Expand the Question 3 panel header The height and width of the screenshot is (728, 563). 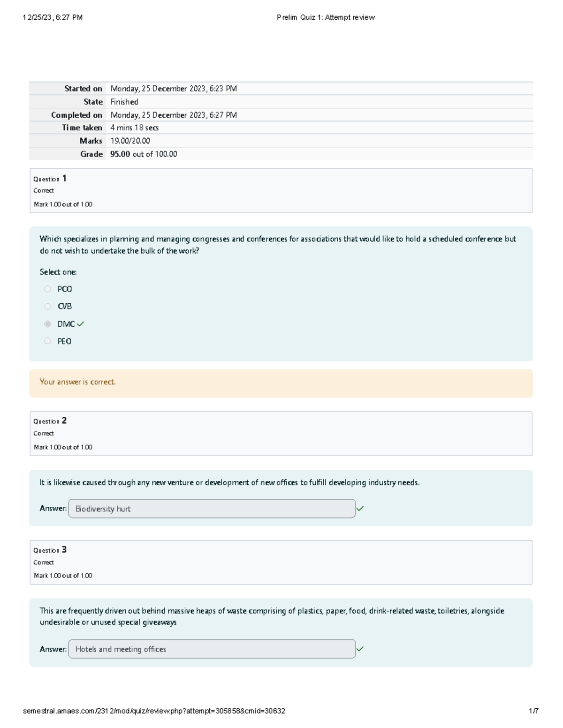coord(49,550)
